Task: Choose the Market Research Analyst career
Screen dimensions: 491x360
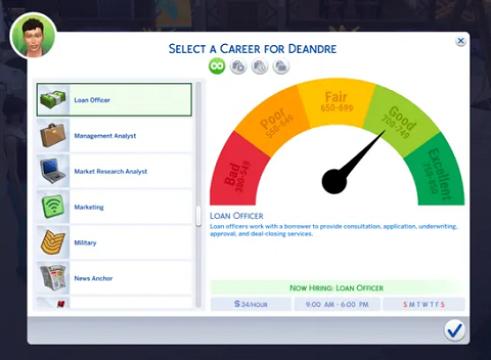Action: click(x=114, y=171)
